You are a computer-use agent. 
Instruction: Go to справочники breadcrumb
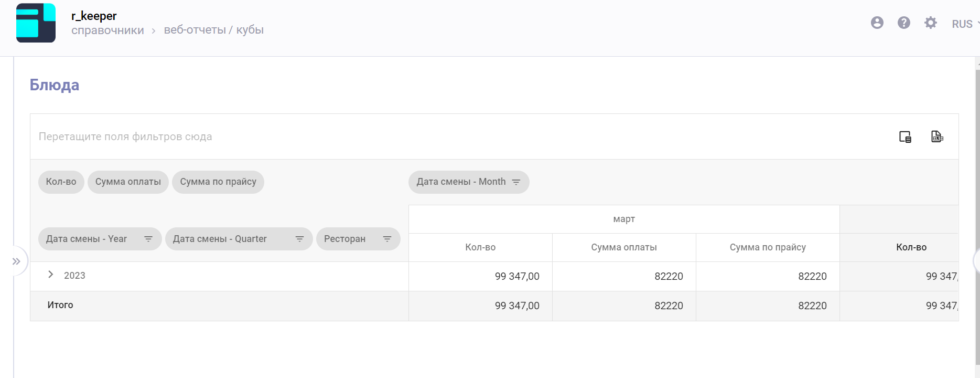(107, 30)
